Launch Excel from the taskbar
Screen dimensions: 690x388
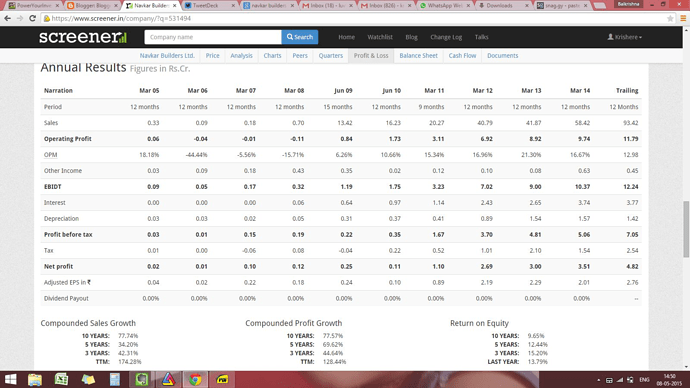click(62, 379)
